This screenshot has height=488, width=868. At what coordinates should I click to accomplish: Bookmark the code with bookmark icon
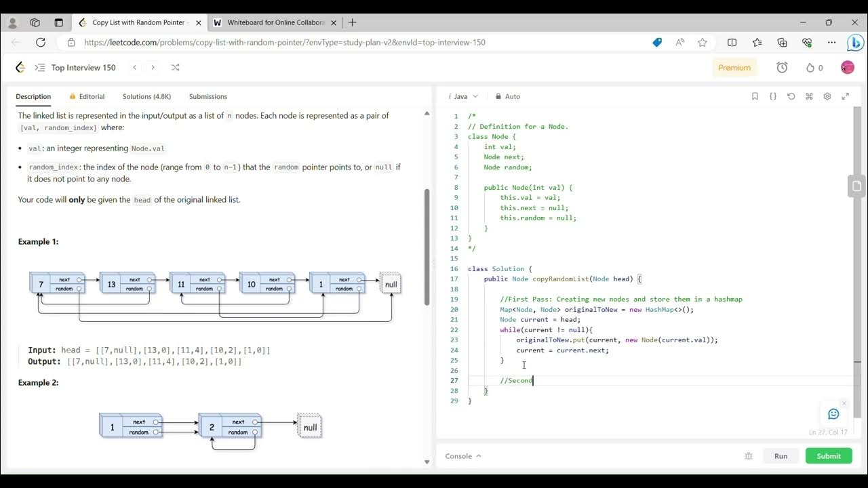755,96
